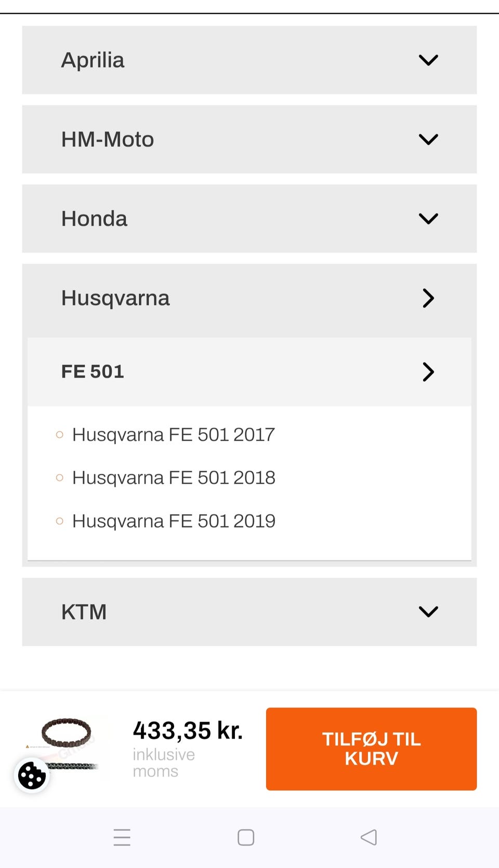Select Husqvarna FE 501 2019
The height and width of the screenshot is (868, 499).
coord(174,521)
